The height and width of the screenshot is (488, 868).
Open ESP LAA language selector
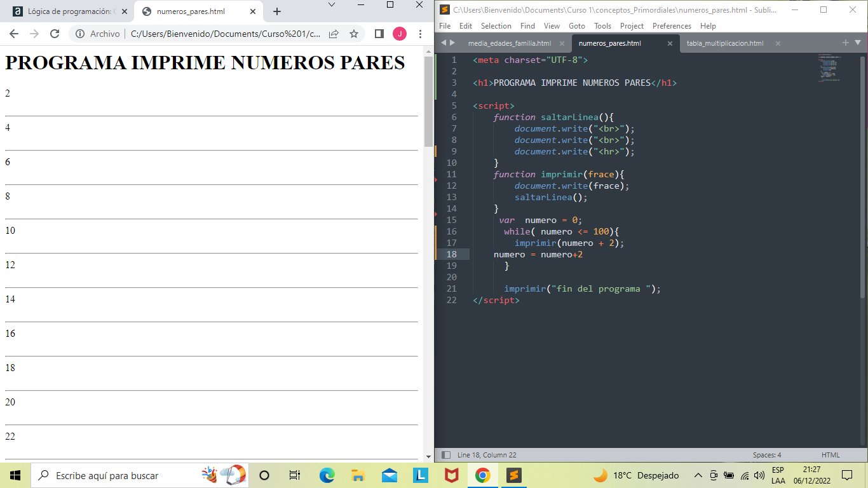[x=778, y=475]
